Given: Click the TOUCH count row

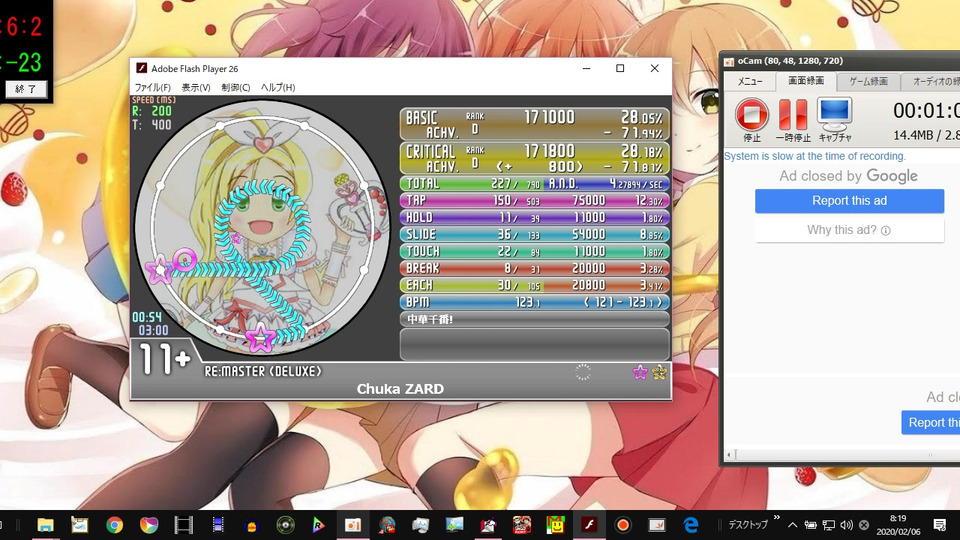Looking at the screenshot, I should click(534, 251).
